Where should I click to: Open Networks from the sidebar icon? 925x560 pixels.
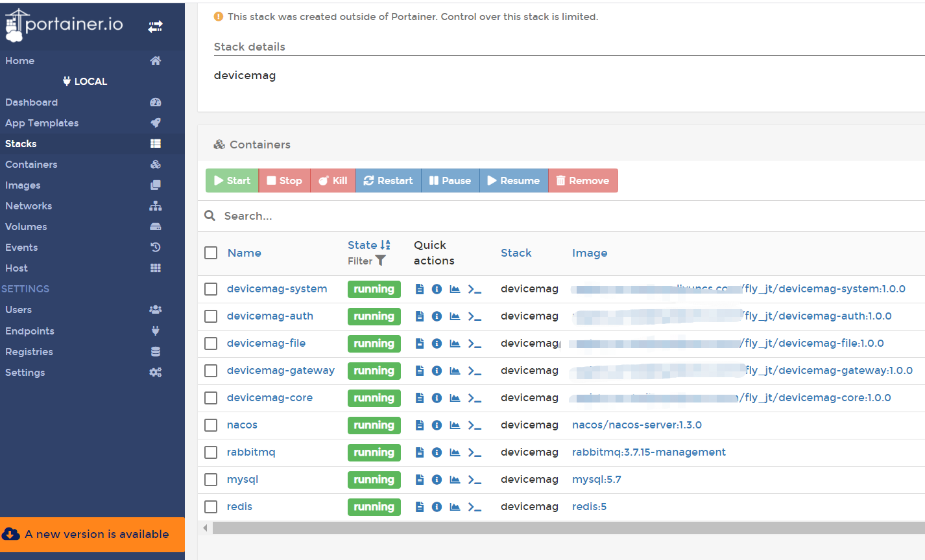156,205
